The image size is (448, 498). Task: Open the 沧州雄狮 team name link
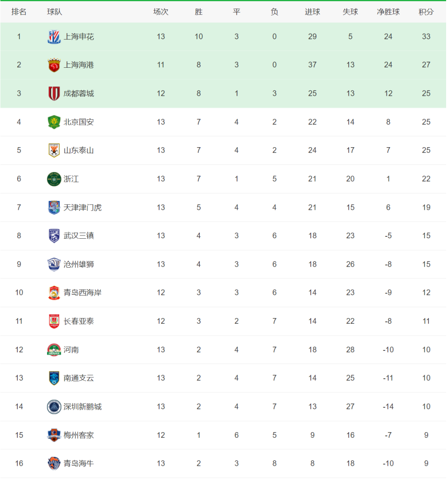(79, 264)
